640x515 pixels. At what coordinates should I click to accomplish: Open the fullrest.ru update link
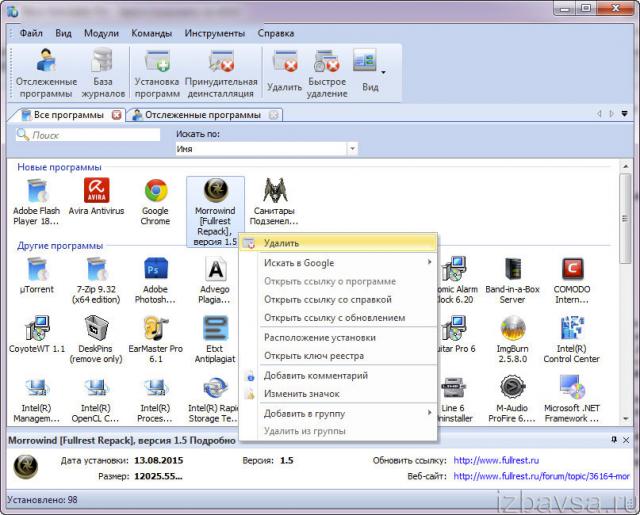point(496,460)
